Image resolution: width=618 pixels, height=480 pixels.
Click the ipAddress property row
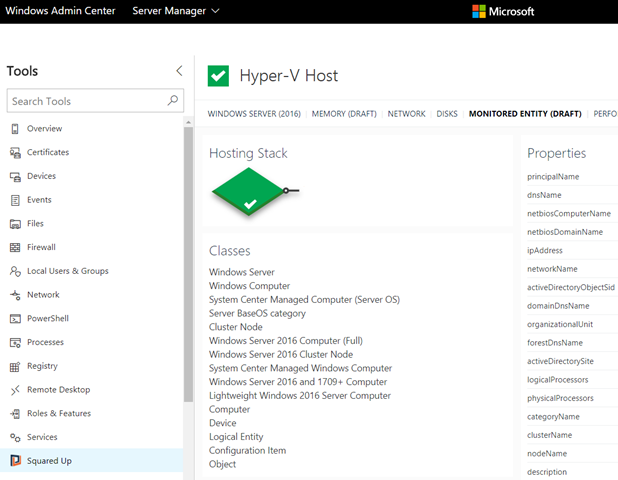572,250
